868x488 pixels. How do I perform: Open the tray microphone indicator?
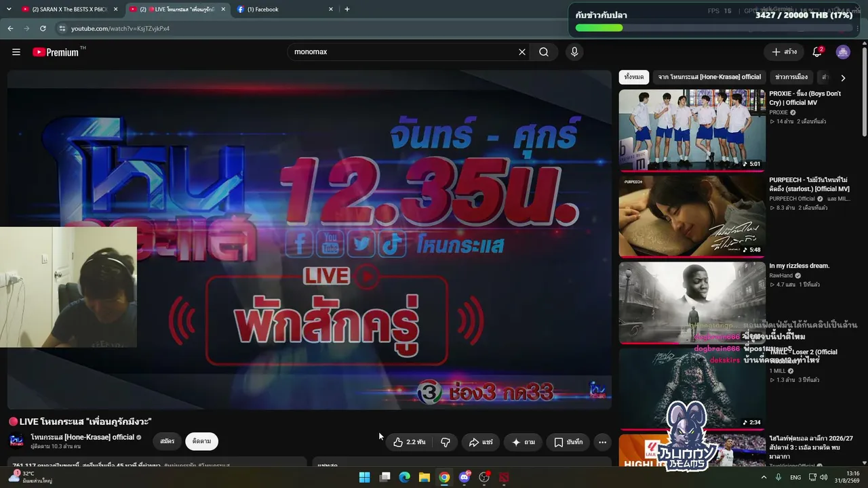pos(778,477)
